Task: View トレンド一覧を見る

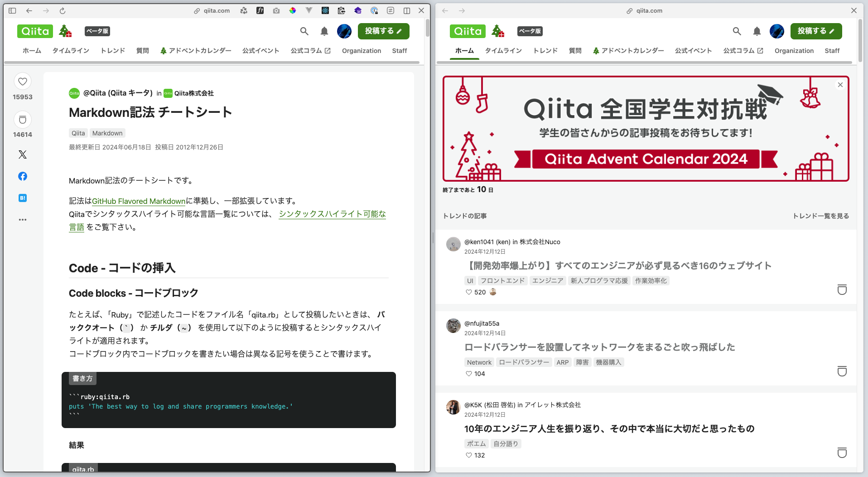Action: point(821,216)
